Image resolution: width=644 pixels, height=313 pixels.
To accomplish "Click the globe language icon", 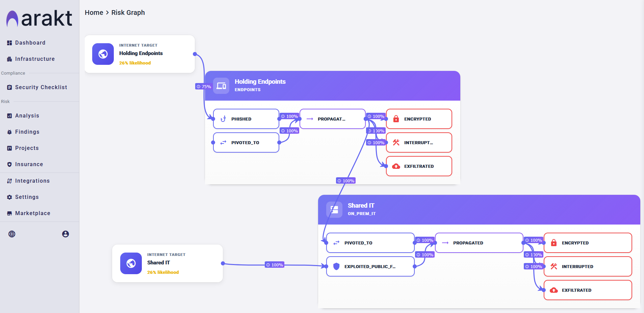I will [x=12, y=234].
